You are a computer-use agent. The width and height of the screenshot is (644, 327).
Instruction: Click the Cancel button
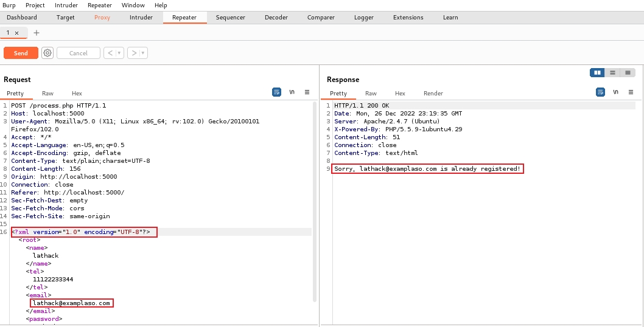[79, 53]
